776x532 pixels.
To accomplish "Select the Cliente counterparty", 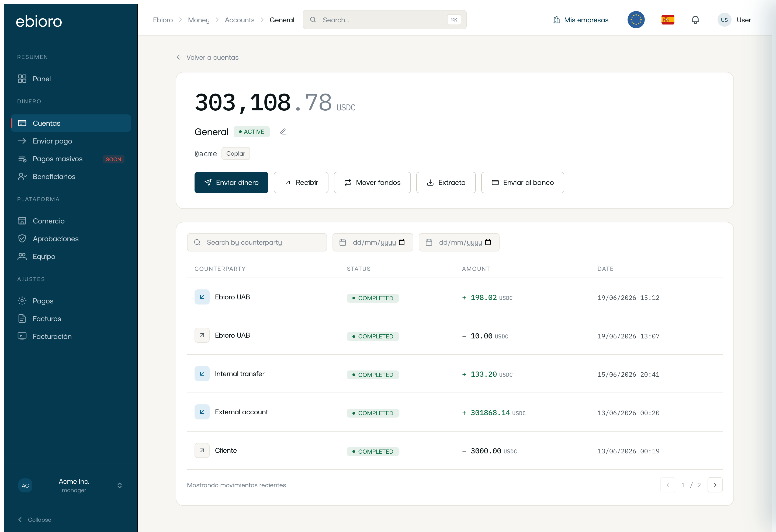I will 226,450.
